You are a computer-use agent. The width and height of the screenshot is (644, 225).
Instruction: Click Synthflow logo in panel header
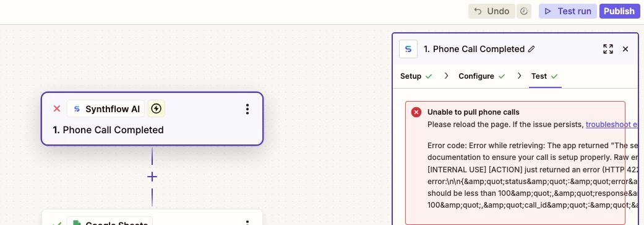click(x=408, y=49)
